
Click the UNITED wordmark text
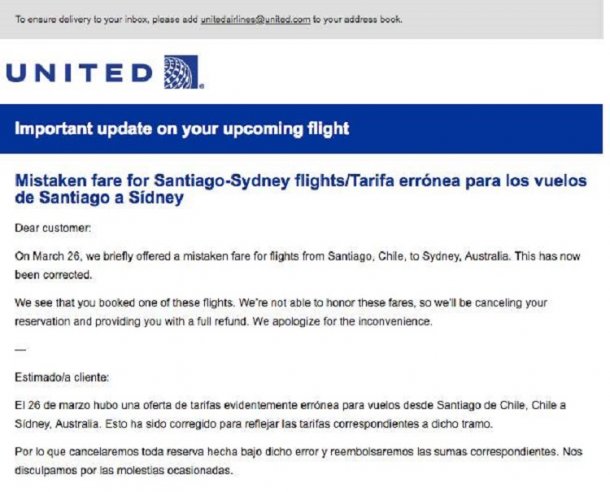80,72
